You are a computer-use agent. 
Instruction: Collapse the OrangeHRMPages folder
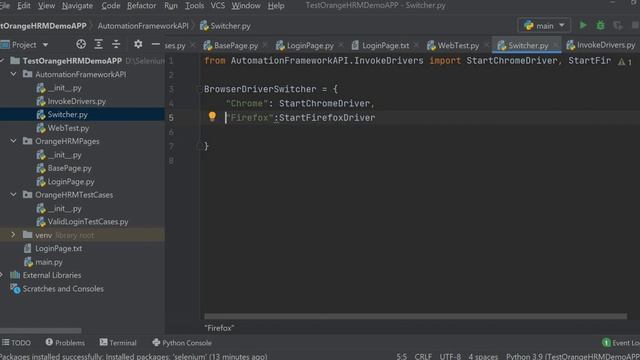(x=13, y=141)
